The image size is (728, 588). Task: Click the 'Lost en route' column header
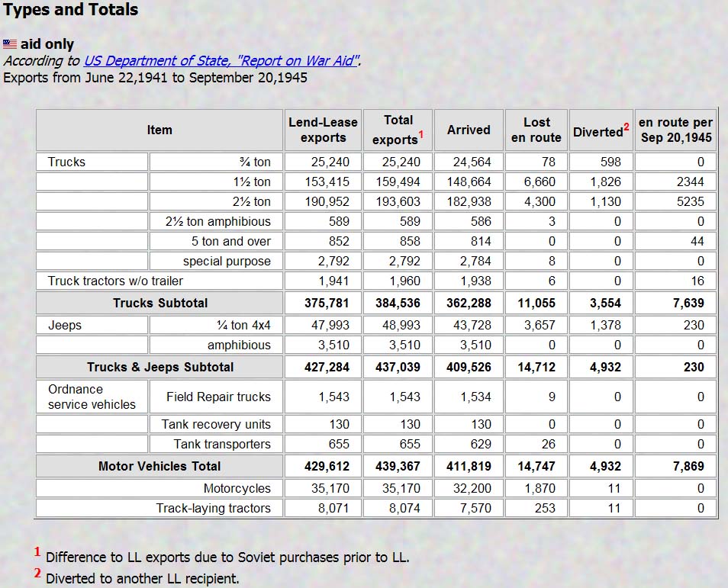click(x=536, y=130)
